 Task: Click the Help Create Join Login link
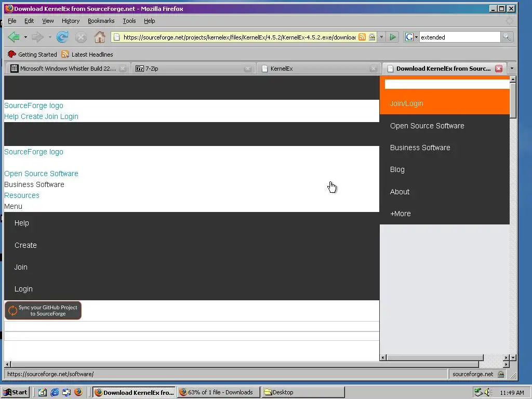[x=41, y=116]
